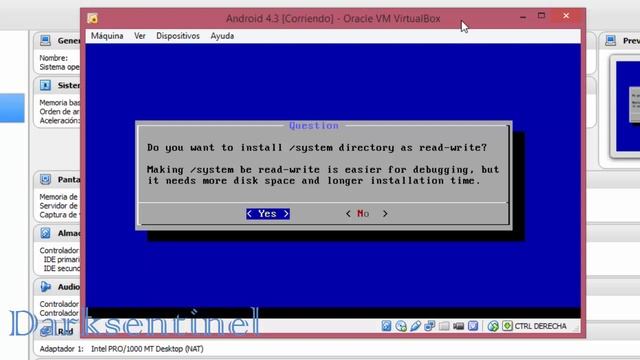
Task: Click the 'Intel PRO/1000 MT Desktop (NAT)' text
Action: coord(147,349)
